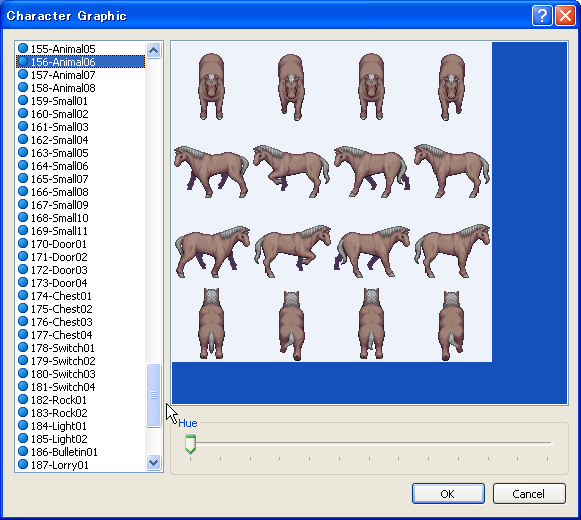This screenshot has height=520, width=581.
Task: Click the list scroll down arrow
Action: pyautogui.click(x=153, y=462)
